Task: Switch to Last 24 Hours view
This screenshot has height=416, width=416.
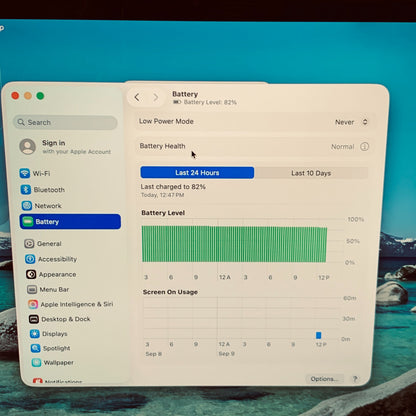Action: (197, 173)
